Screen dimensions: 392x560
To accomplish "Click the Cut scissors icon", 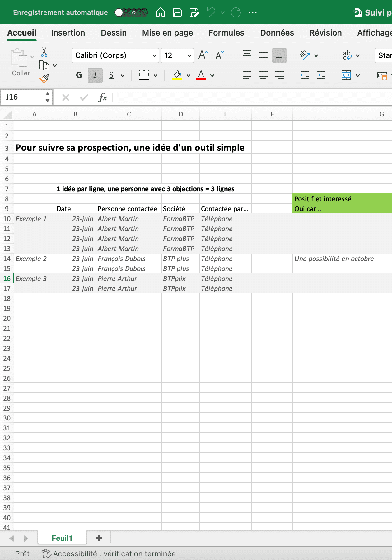I will pos(44,52).
